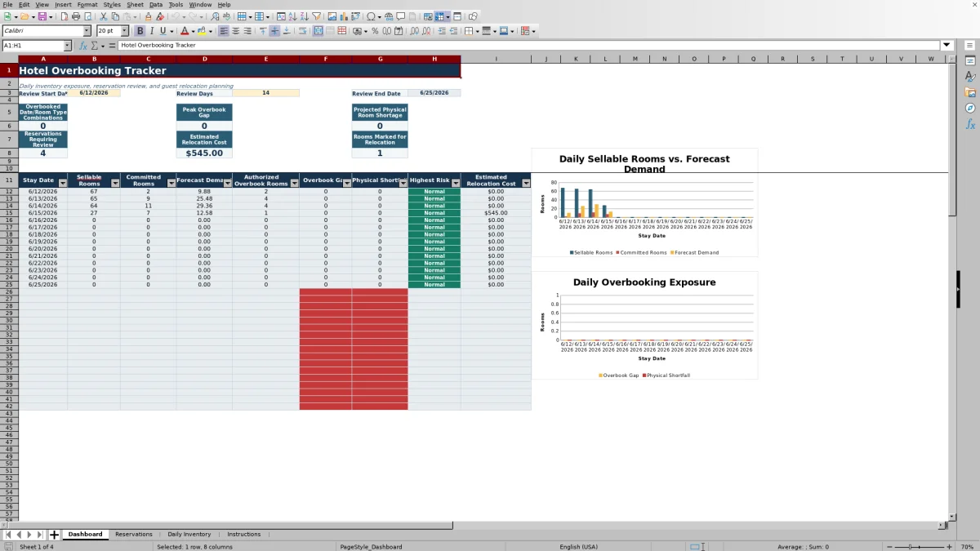Image resolution: width=980 pixels, height=551 pixels.
Task: Click the Sort Descending icon
Action: (x=304, y=16)
